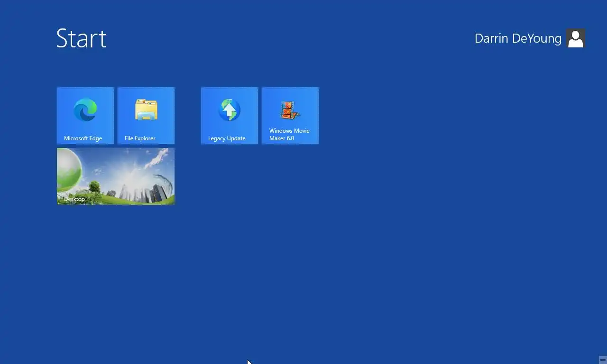607x364 pixels.
Task: Click the zoom-out button in the corner
Action: pos(603,360)
